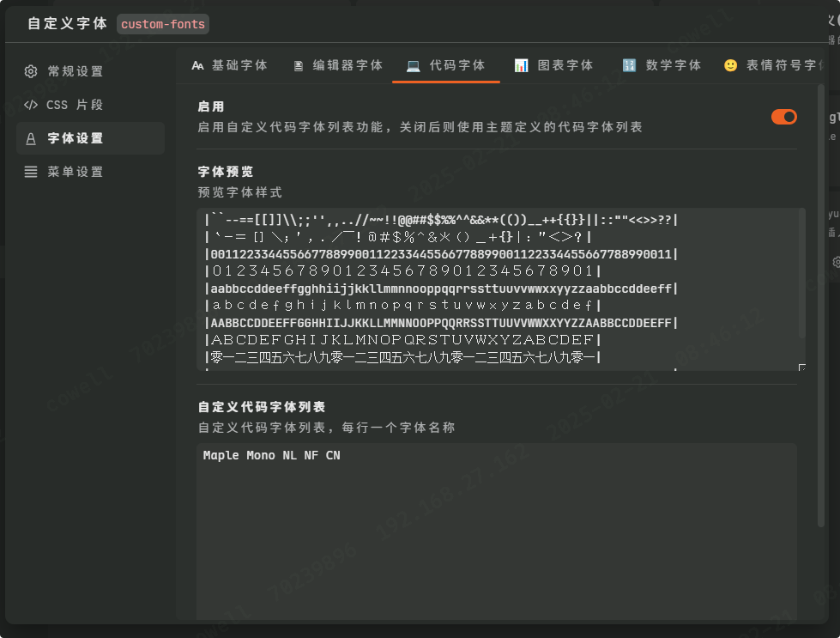Viewport: 840px width, 638px height.
Task: Click the list lines icon beside 菜单设置
Action: point(31,172)
